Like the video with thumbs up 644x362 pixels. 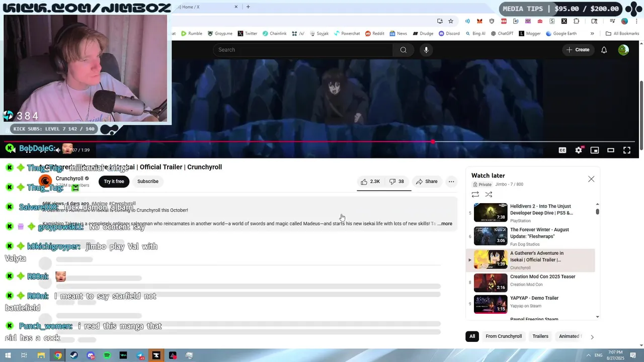[x=370, y=182]
